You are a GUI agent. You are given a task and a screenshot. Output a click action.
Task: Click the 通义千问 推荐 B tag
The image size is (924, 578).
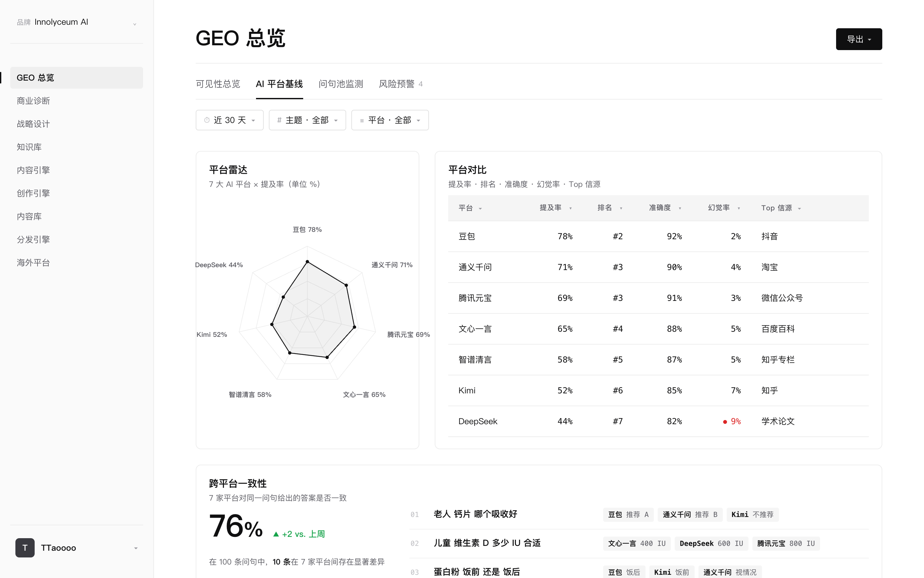click(x=690, y=514)
